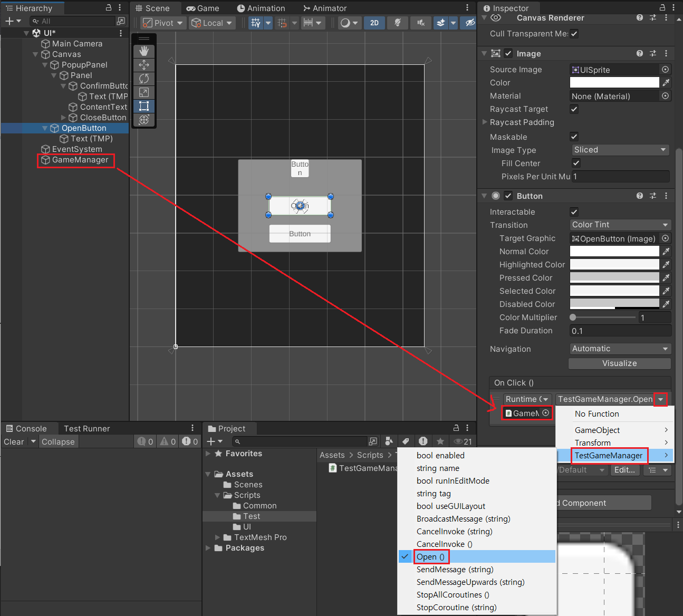The width and height of the screenshot is (683, 616).
Task: Select the Scale tool
Action: click(x=143, y=92)
